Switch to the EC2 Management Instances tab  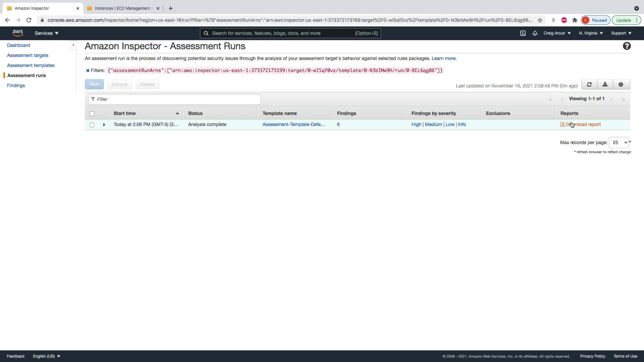122,8
